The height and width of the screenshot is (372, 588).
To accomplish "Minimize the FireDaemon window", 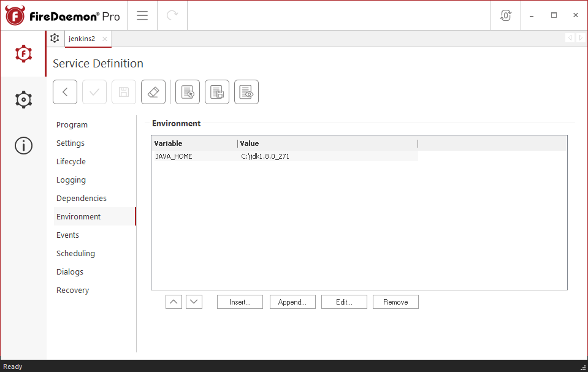I will (532, 16).
